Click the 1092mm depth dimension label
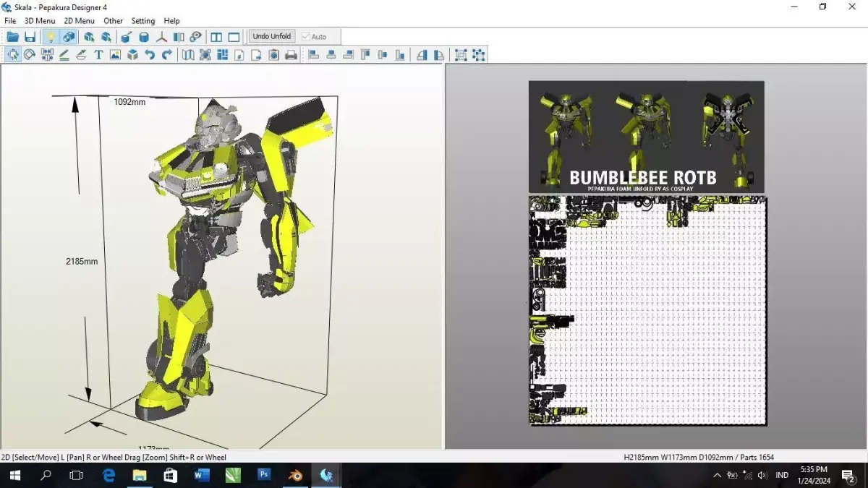This screenshot has height=488, width=868. 129,102
